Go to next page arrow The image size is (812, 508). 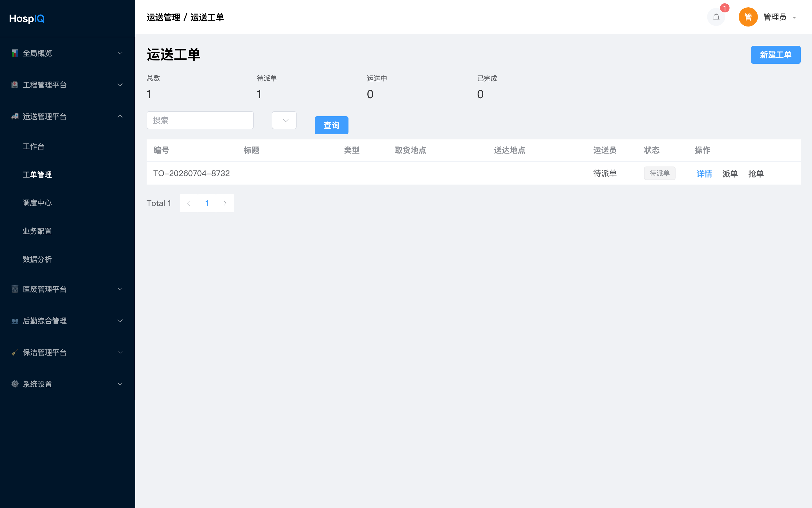click(x=225, y=203)
